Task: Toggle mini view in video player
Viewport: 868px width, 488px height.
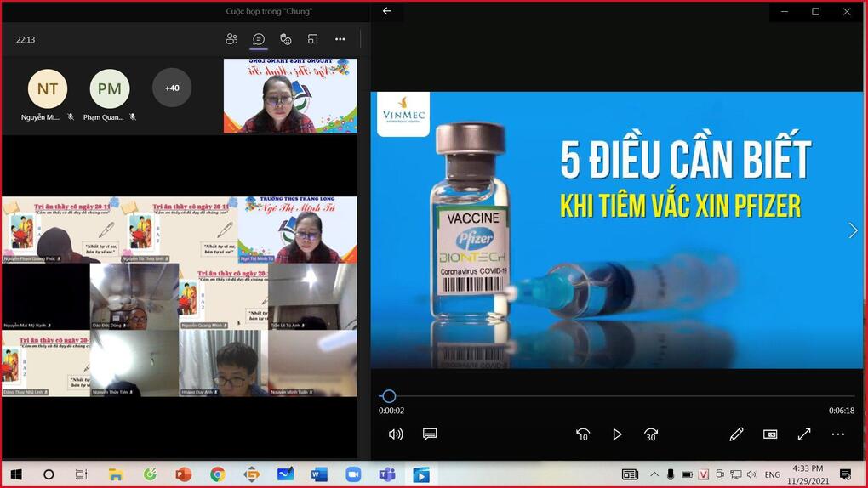Action: 770,434
